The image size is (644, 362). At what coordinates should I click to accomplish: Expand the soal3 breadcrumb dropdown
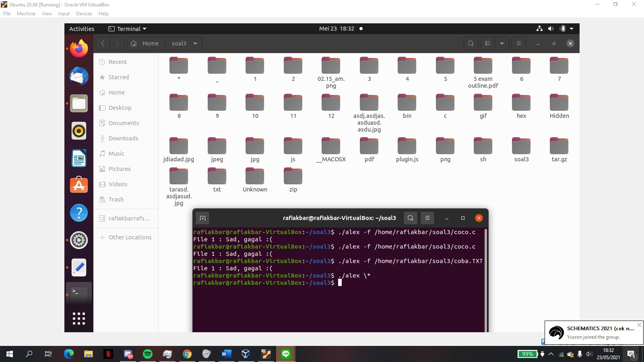pos(195,43)
